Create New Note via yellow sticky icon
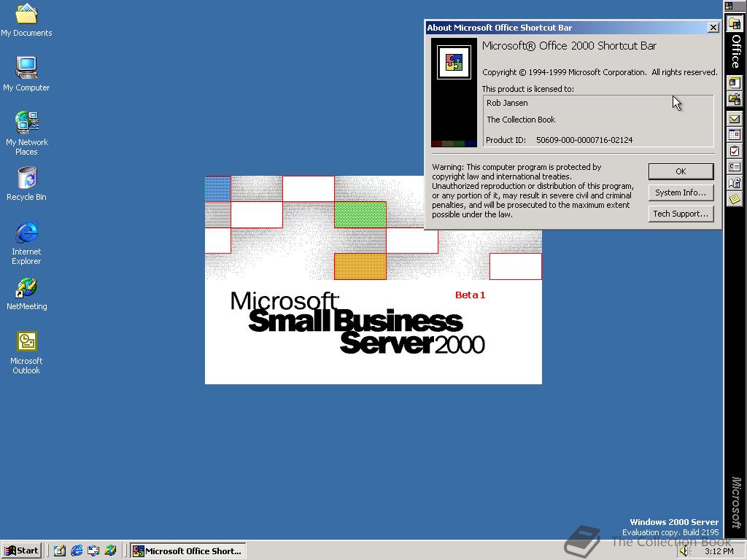The width and height of the screenshot is (747, 560). 735,198
